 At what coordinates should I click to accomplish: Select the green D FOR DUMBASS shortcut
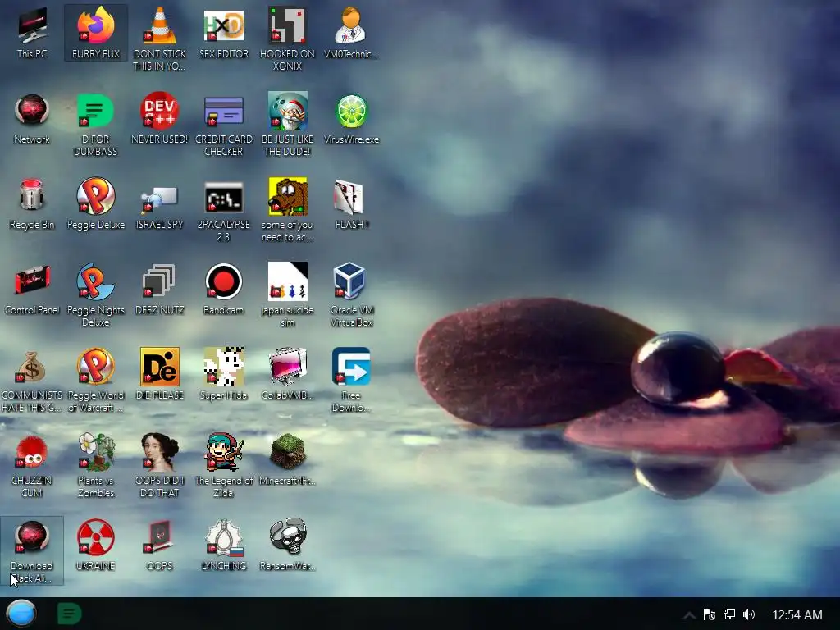(x=96, y=125)
